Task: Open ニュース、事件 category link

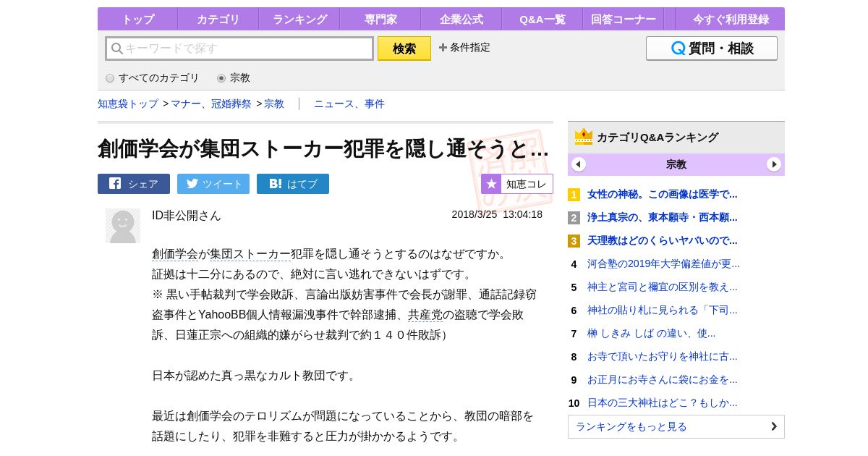Action: [349, 104]
